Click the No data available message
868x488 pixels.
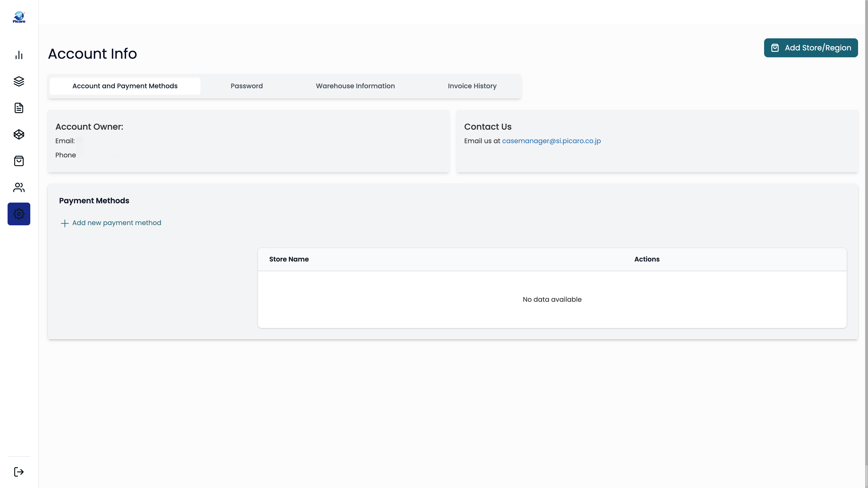point(552,299)
